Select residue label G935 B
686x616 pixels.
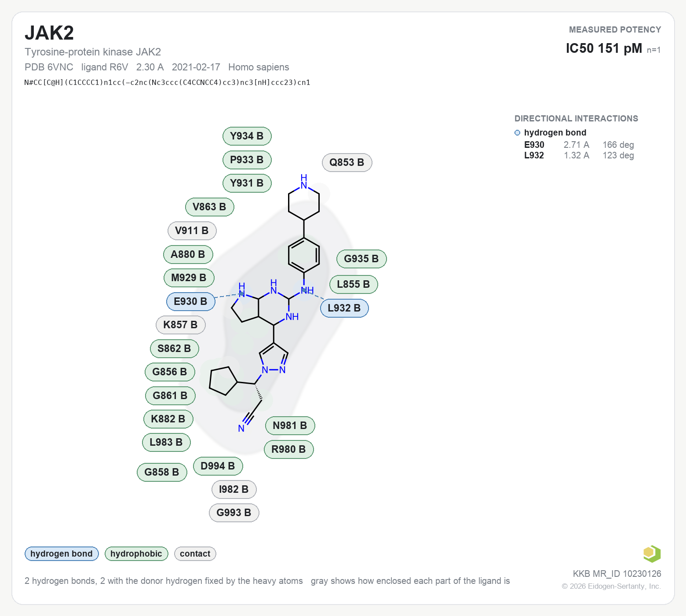(361, 259)
